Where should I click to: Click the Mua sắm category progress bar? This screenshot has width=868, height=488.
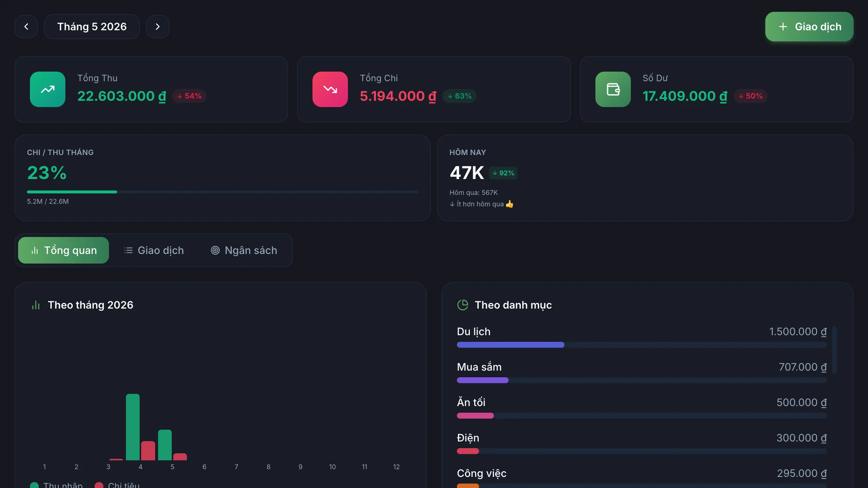click(x=642, y=380)
